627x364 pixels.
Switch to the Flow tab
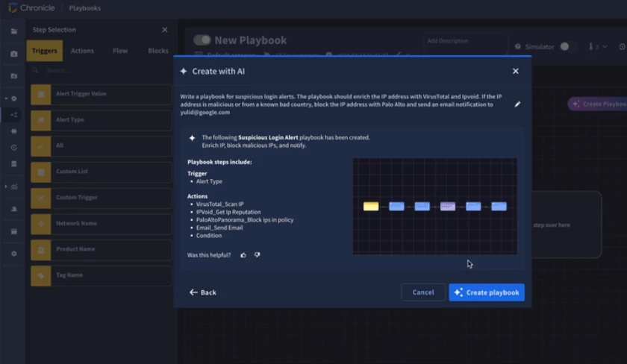pos(120,51)
